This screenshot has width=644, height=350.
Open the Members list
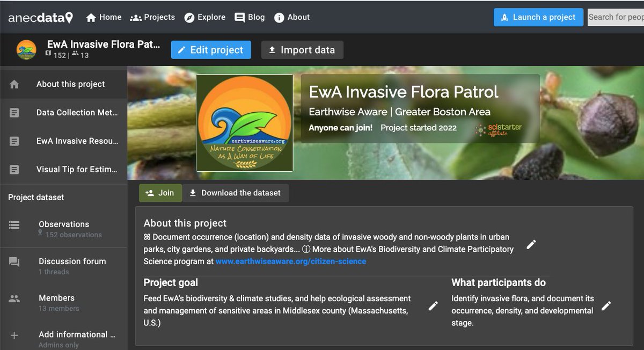pyautogui.click(x=63, y=302)
